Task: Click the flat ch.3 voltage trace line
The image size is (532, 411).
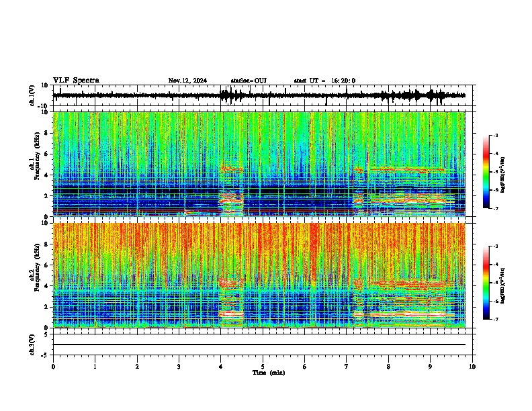Action: (x=259, y=345)
